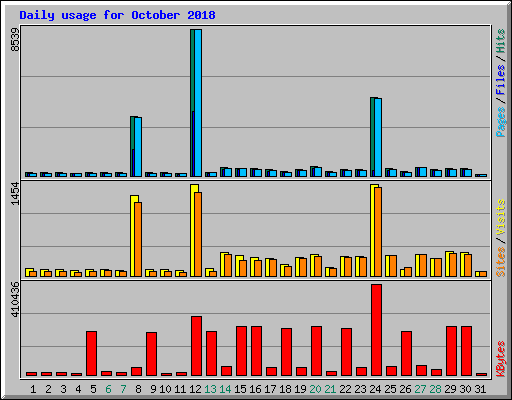The width and height of the screenshot is (512, 400).
Task: Click green weekend day label 27
Action: click(x=420, y=389)
